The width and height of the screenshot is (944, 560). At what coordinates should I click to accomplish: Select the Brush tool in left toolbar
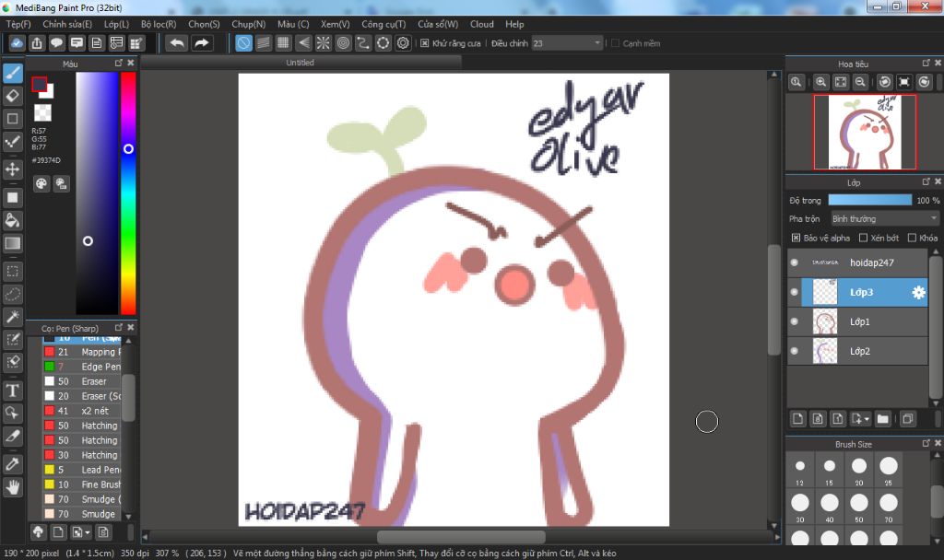click(13, 74)
